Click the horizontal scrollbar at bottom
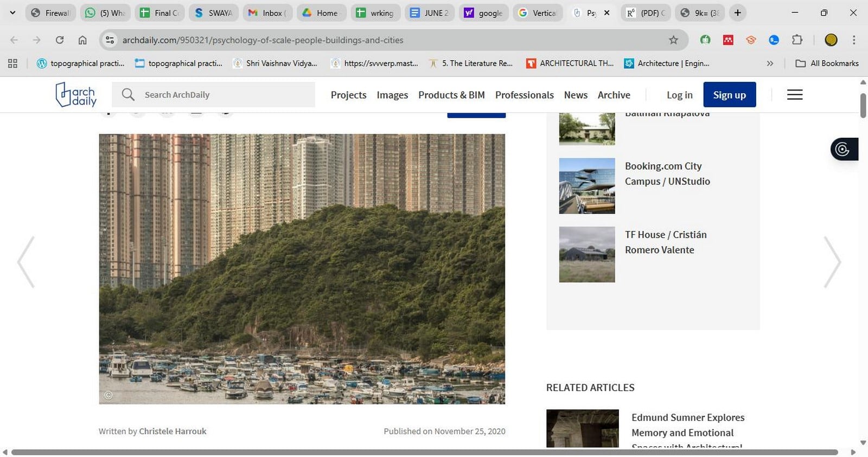Viewport: 868px width, 457px height. [x=424, y=452]
